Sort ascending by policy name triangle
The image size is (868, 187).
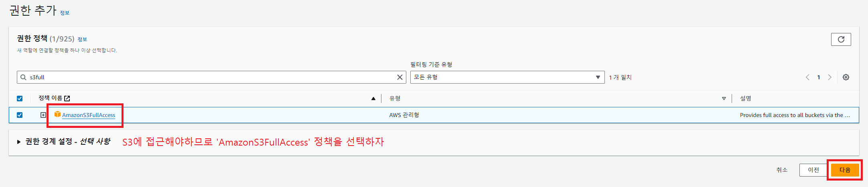(x=373, y=99)
